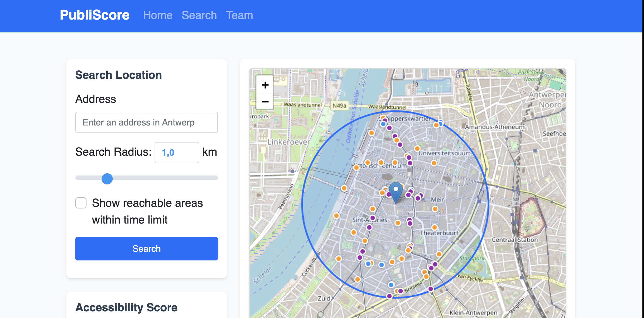Open the Home navigation link
This screenshot has width=644, height=318.
pos(158,15)
